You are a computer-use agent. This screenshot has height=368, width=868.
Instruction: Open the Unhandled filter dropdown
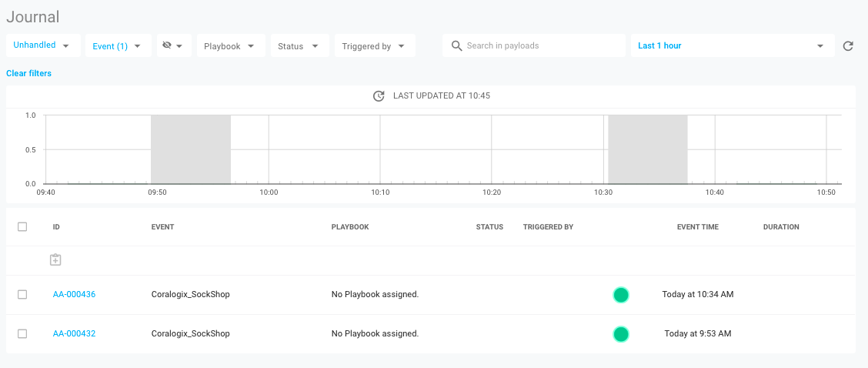pos(43,45)
